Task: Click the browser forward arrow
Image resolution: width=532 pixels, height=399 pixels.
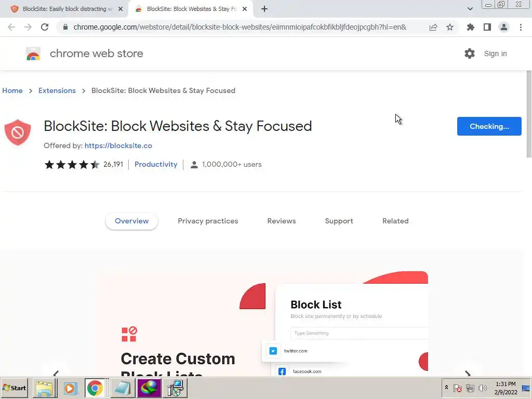Action: 28,27
